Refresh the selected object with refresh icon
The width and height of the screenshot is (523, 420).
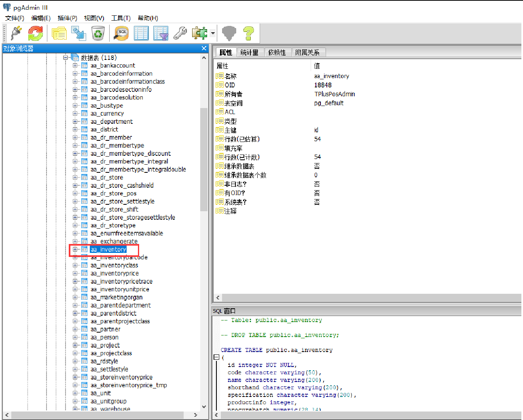pos(36,33)
